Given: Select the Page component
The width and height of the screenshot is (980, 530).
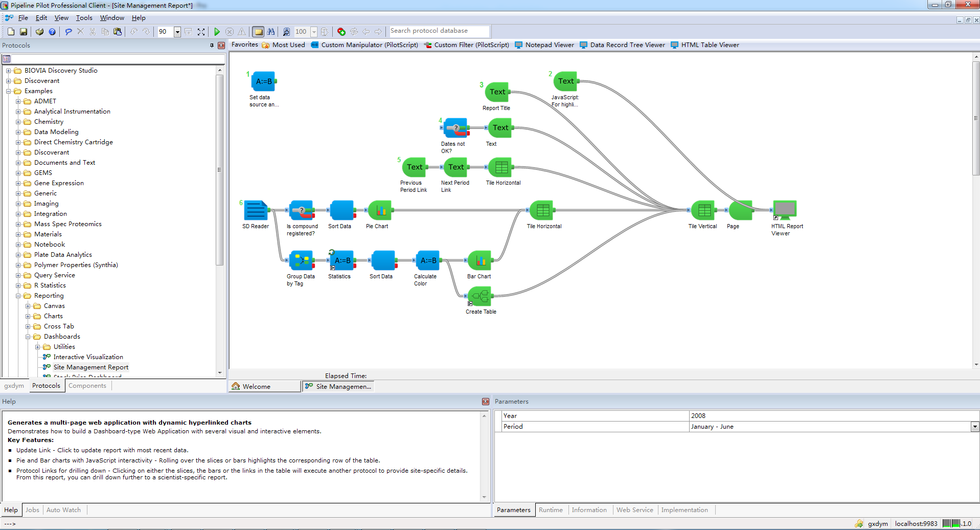Looking at the screenshot, I should (x=740, y=210).
